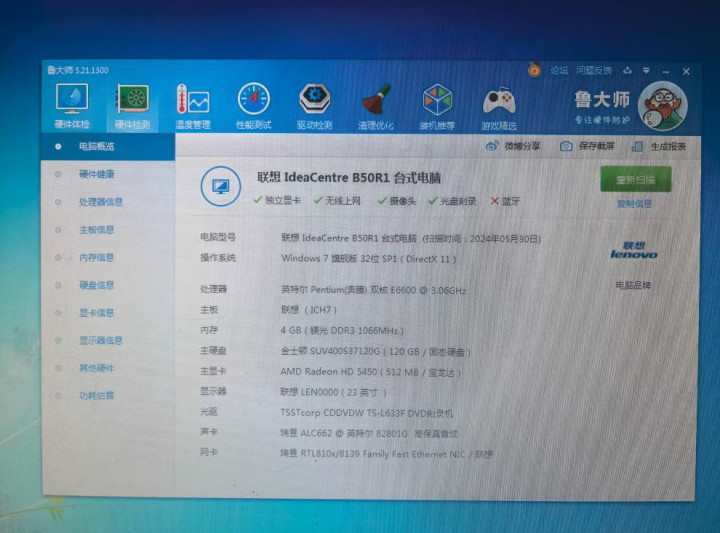Click the 鲁大师 5.21.1300 window title
Screen dimensions: 720x533
[78, 70]
